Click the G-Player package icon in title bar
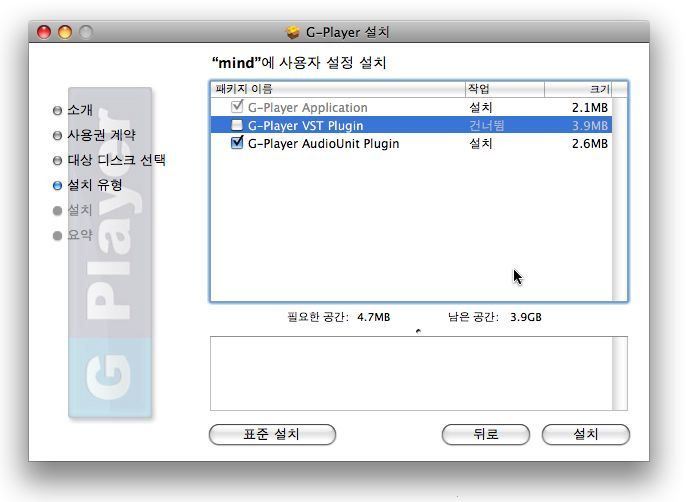The width and height of the screenshot is (686, 502). pos(293,32)
